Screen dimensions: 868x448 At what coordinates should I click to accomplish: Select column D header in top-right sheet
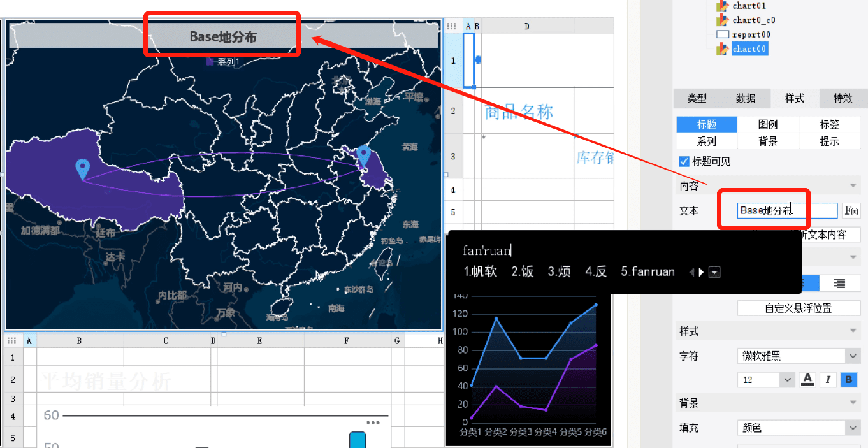[x=527, y=26]
